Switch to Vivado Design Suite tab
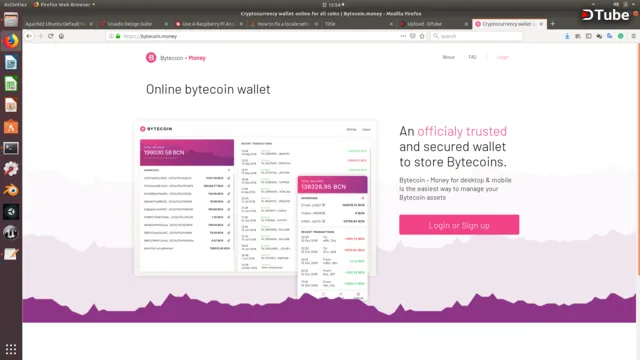This screenshot has height=360, width=640. pos(134,24)
